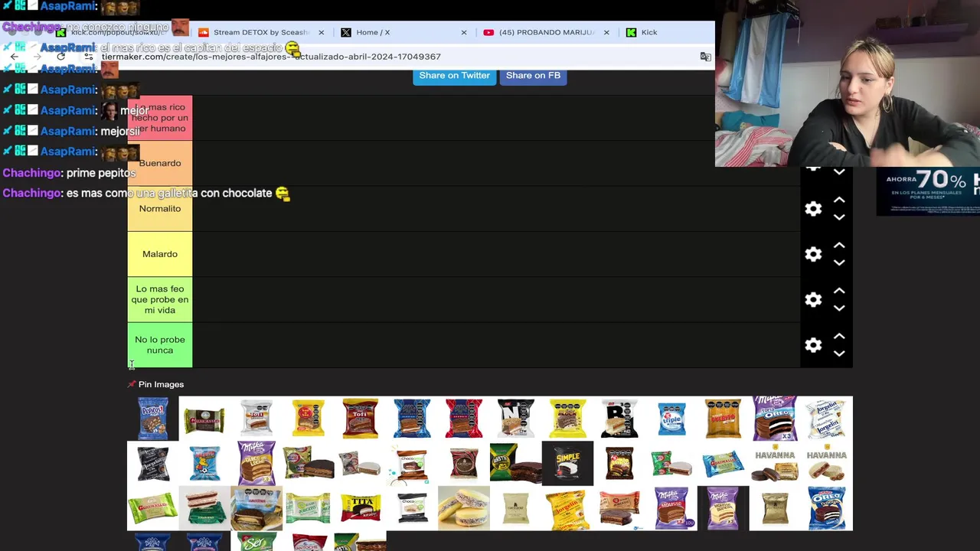Open settings gear for Malardo tier
The image size is (980, 551).
pyautogui.click(x=813, y=254)
